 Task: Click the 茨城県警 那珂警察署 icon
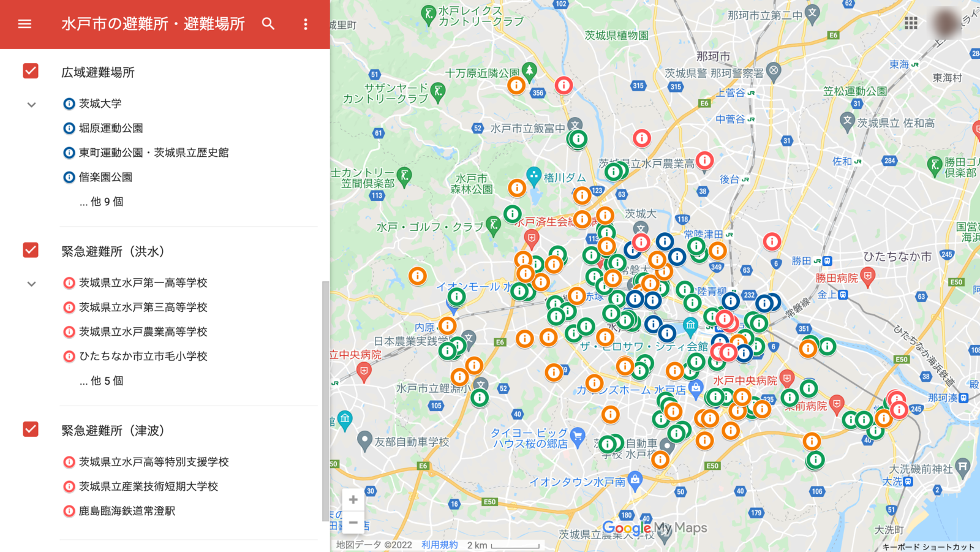(x=774, y=71)
